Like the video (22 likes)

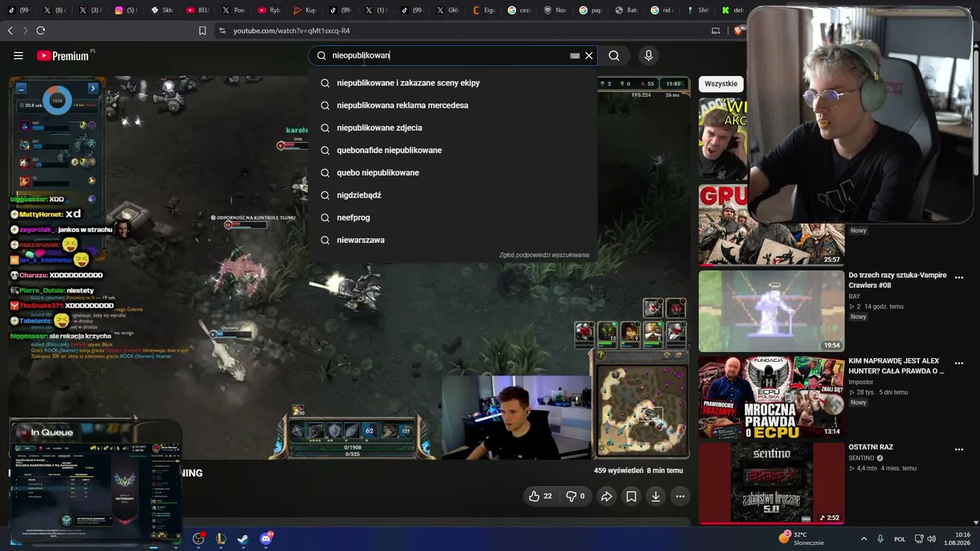(540, 496)
